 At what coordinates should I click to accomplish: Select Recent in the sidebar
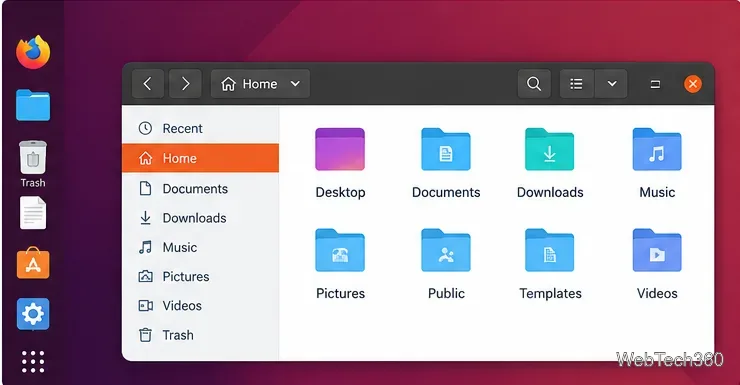pos(201,128)
